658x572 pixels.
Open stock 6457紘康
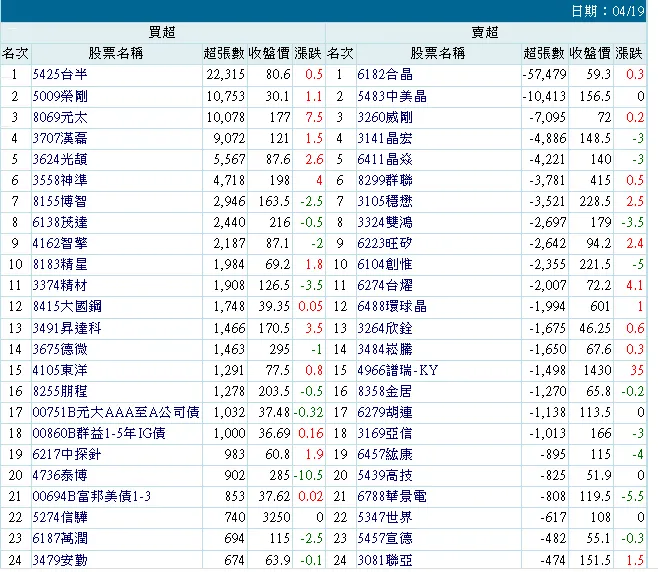[385, 454]
